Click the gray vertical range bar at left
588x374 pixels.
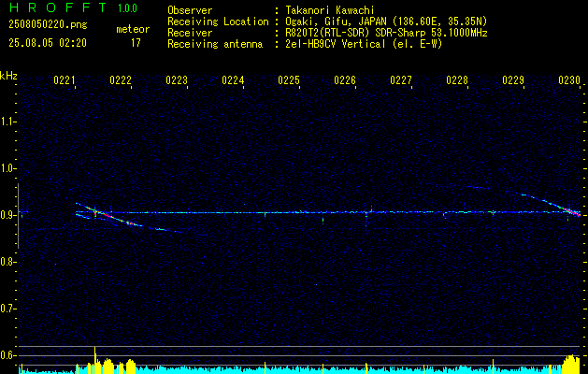click(x=18, y=216)
